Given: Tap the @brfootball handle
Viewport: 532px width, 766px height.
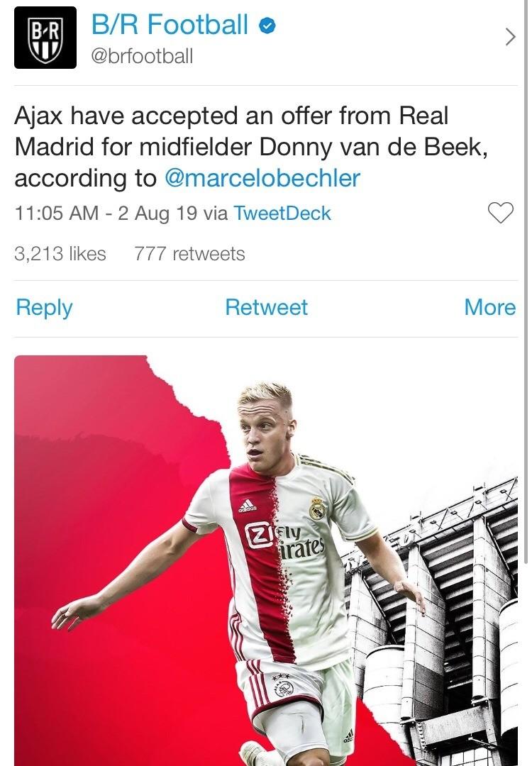Looking at the screenshot, I should tap(142, 56).
